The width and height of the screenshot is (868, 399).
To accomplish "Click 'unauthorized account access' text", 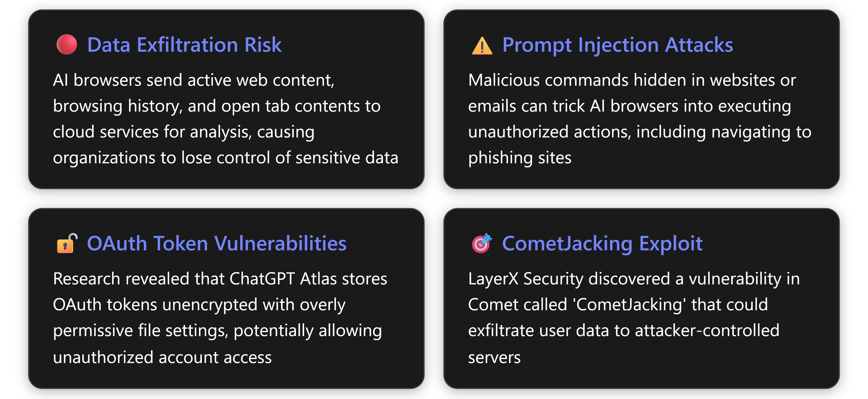I will [162, 357].
